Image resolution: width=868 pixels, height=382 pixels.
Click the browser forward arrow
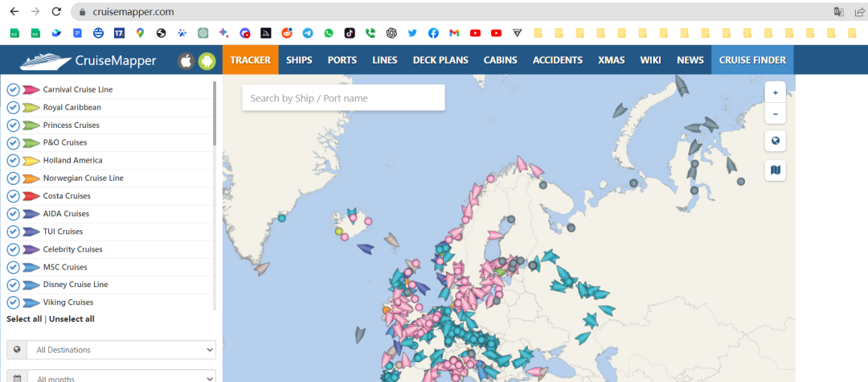coord(35,11)
